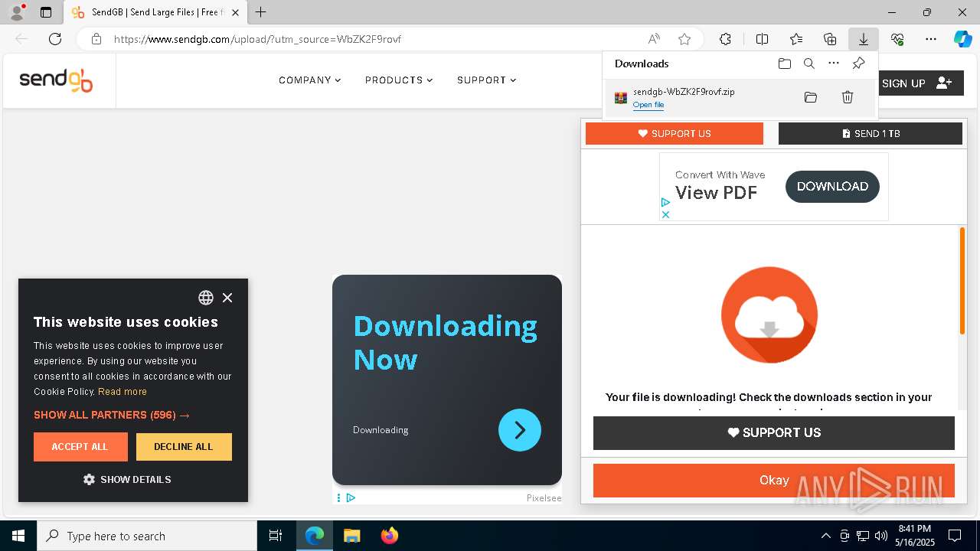The image size is (980, 551).
Task: Toggle split screen icon
Action: pos(762,39)
